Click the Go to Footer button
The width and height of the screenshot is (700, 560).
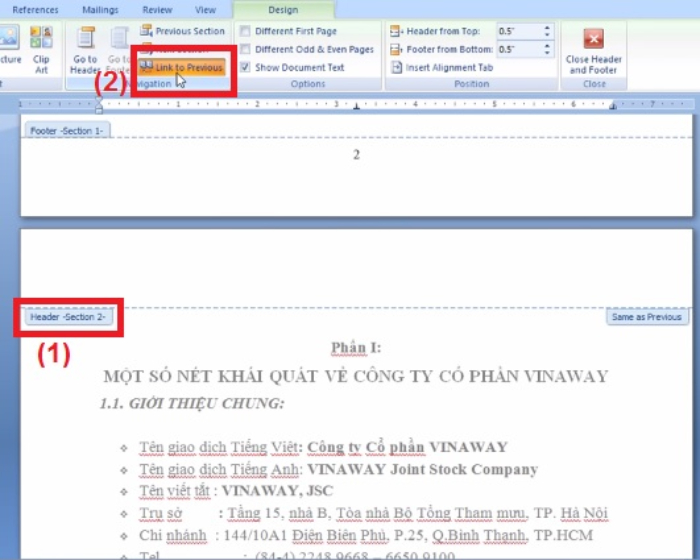118,50
